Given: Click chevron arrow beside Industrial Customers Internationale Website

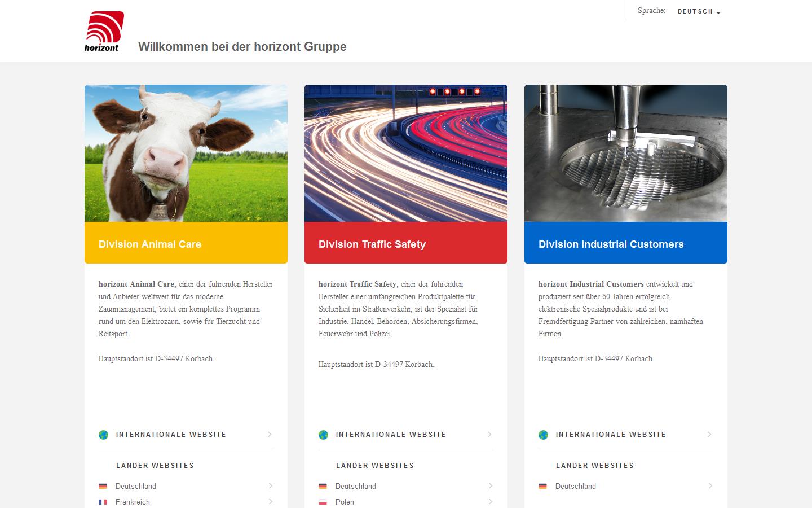Looking at the screenshot, I should [709, 435].
